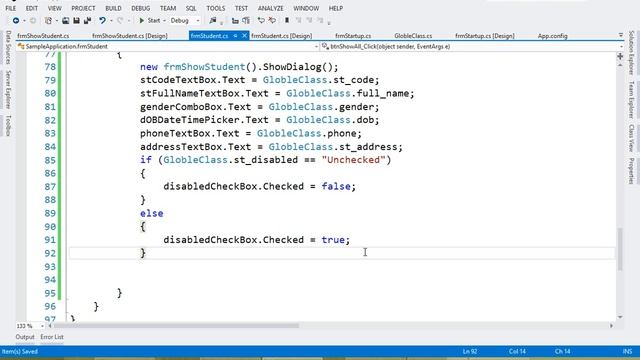Click the horizontal scrollbar right arrow
640x360 pixels.
tap(611, 326)
